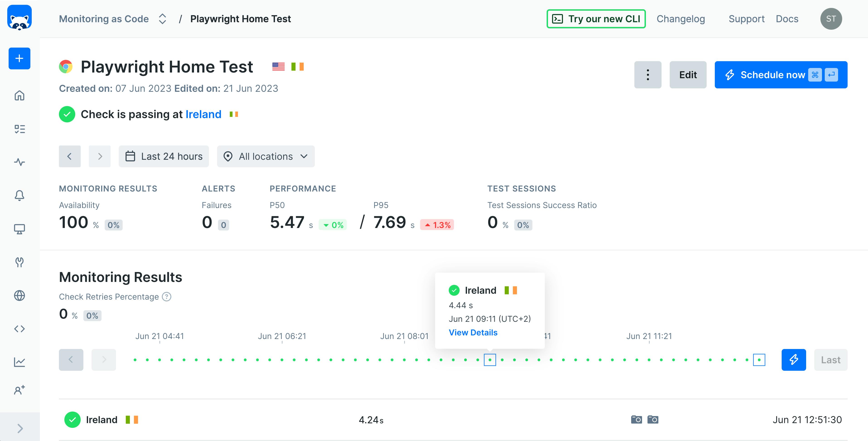Image resolution: width=868 pixels, height=441 pixels.
Task: Open the code brackets icon in the sidebar
Action: pyautogui.click(x=19, y=329)
